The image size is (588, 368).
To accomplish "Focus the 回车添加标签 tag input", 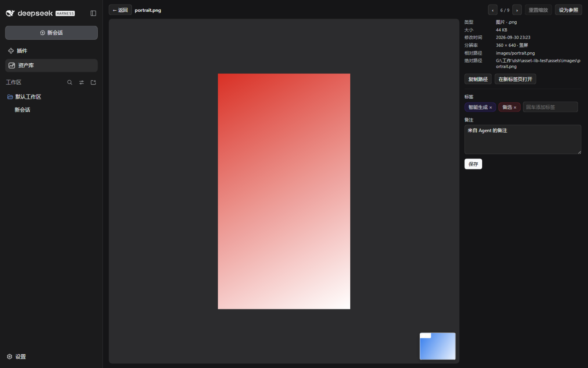I will (551, 107).
